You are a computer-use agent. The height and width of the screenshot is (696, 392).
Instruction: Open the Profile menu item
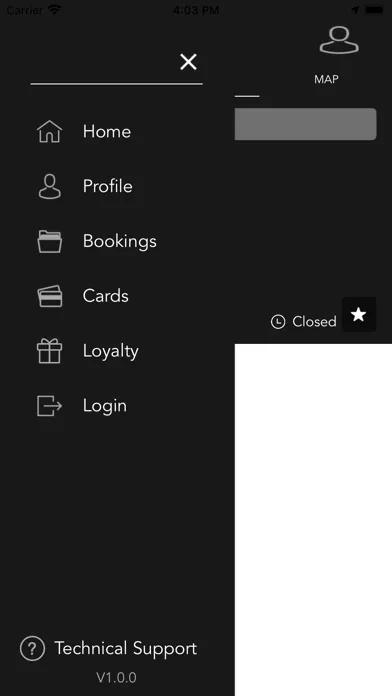tap(107, 186)
